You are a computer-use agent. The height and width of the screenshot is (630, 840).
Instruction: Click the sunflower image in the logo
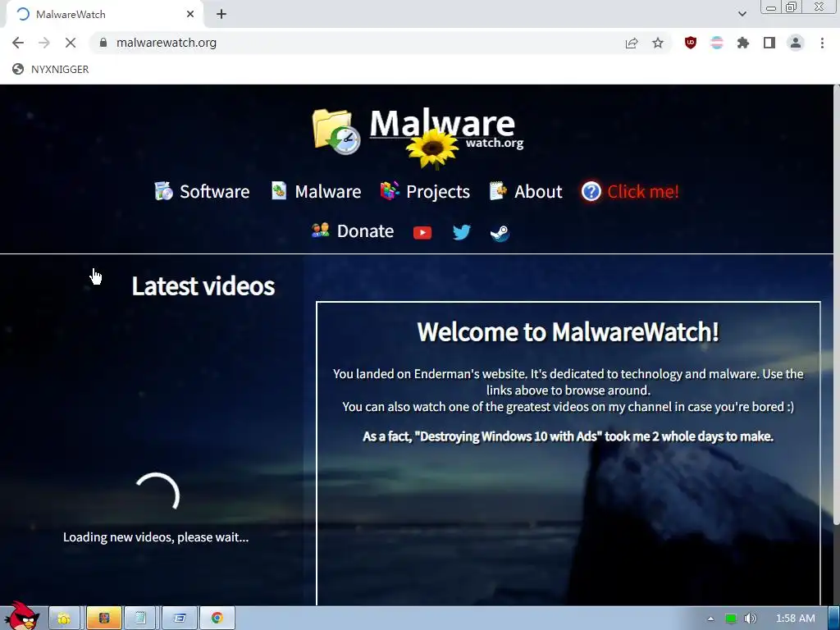tap(432, 148)
